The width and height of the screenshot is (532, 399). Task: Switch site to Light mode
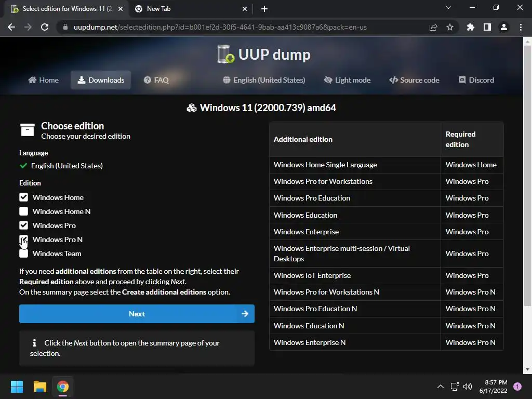347,80
